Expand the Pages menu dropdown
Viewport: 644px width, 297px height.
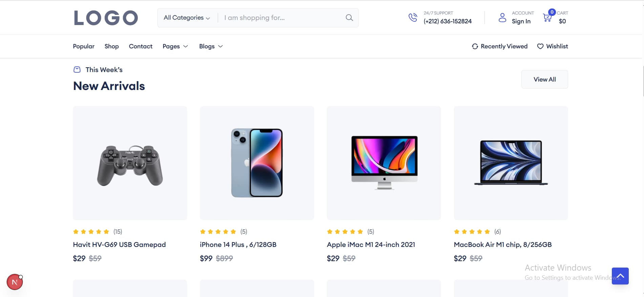click(x=175, y=46)
